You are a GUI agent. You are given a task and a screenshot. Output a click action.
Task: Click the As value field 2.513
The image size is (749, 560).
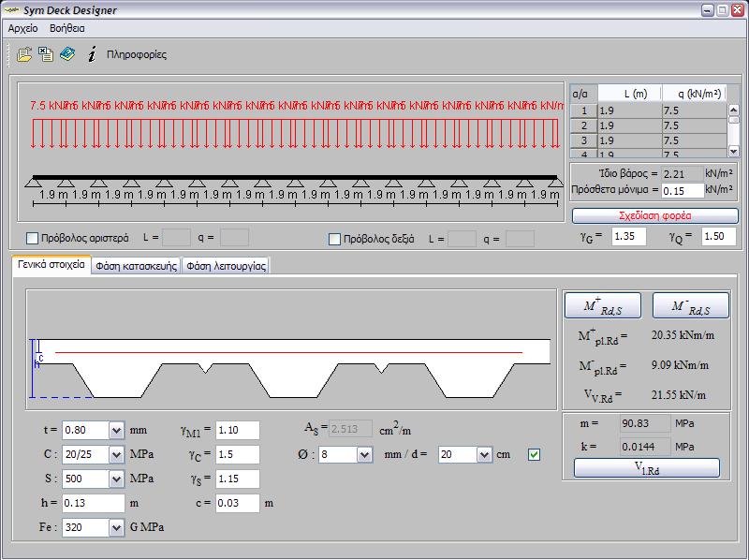pos(350,429)
